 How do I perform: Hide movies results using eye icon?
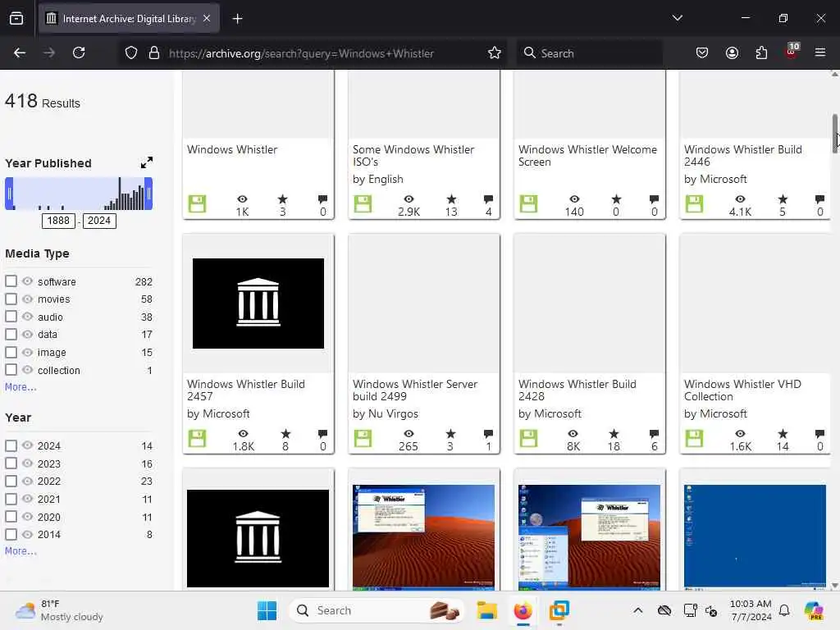27,299
